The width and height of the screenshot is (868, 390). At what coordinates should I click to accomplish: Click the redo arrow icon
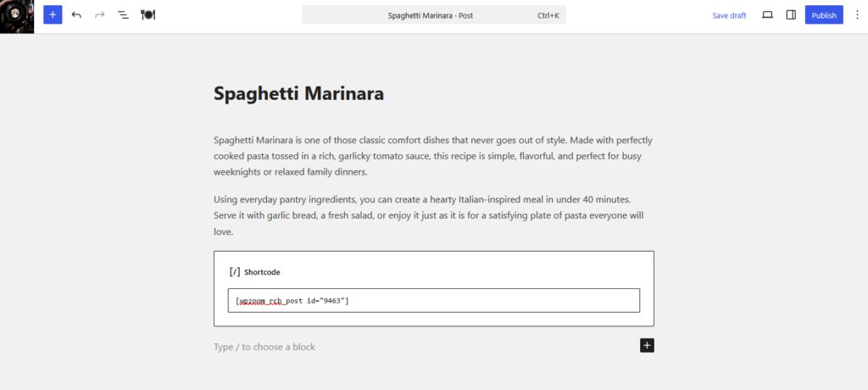[x=100, y=15]
